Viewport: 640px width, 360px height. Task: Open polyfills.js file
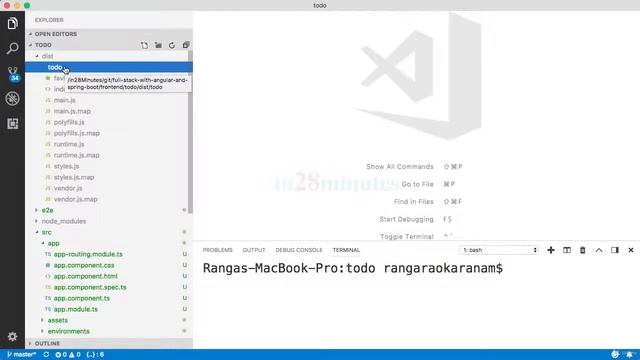click(x=69, y=122)
